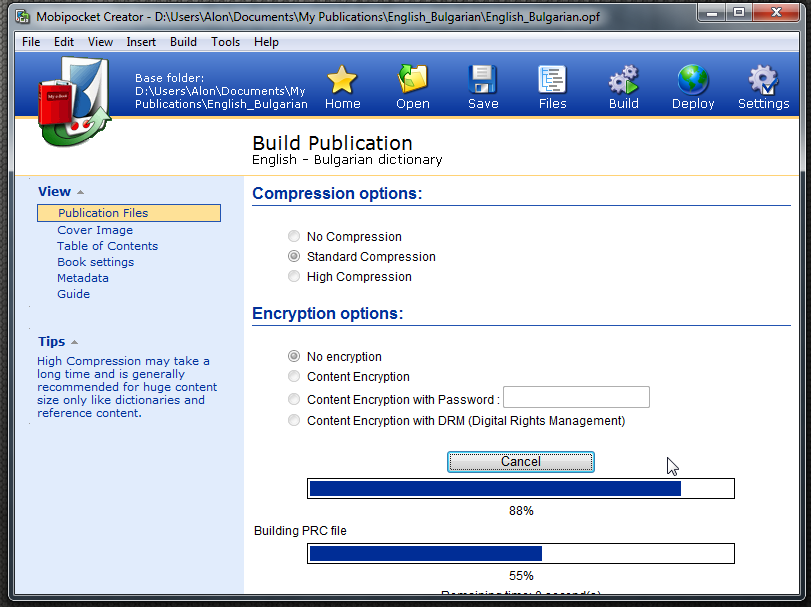The image size is (811, 607).
Task: Collapse the View section arrow
Action: (80, 192)
